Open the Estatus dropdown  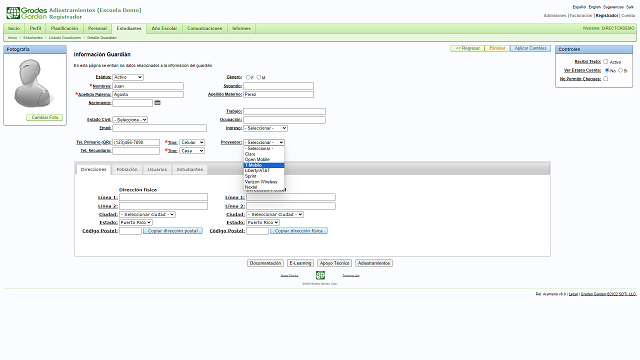[128, 77]
